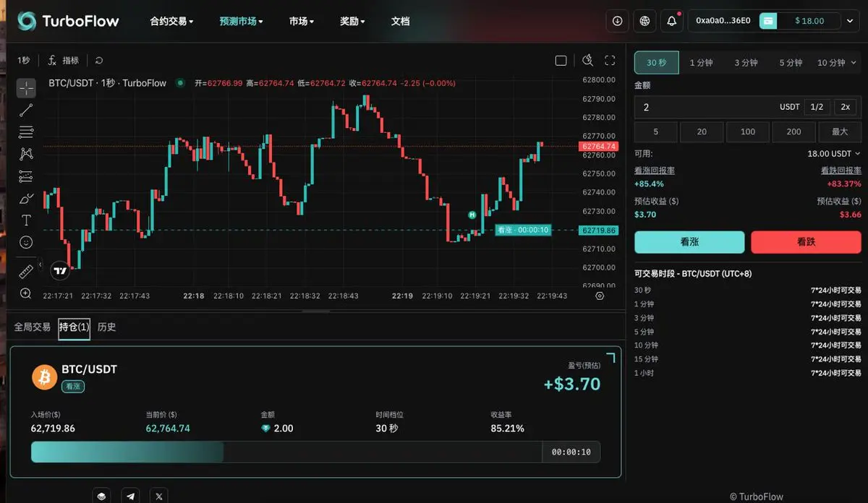Open the 看涨回报率 info link
Image resolution: width=868 pixels, height=503 pixels.
pos(655,171)
